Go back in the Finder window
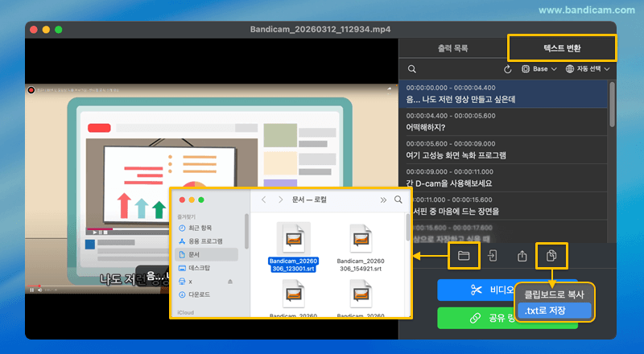Image resolution: width=644 pixels, height=354 pixels. point(264,200)
